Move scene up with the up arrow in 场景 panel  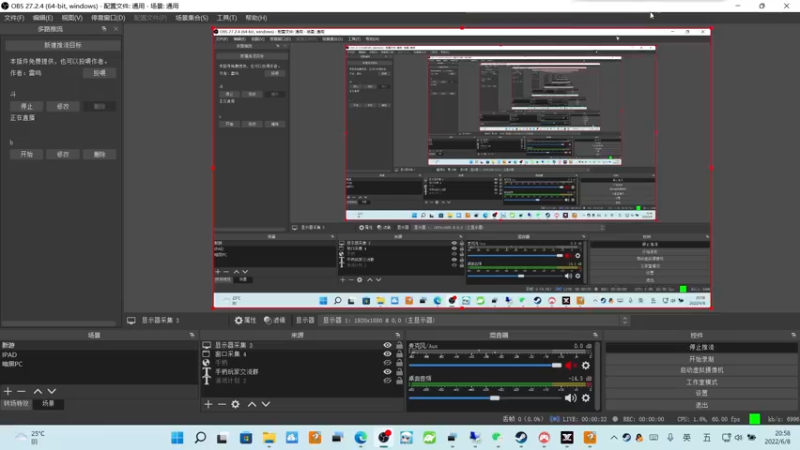[38, 391]
